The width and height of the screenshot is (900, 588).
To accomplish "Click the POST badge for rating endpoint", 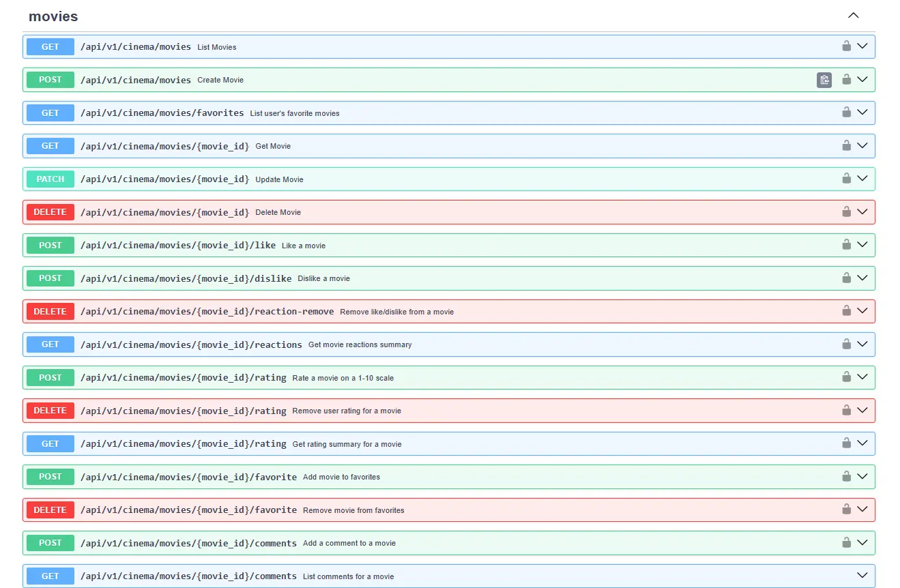I will (x=50, y=378).
